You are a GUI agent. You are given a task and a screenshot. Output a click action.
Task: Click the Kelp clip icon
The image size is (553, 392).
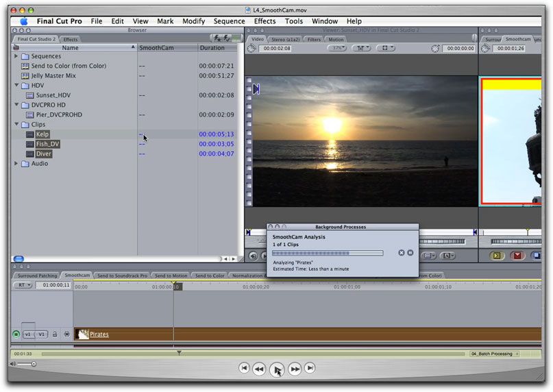tap(30, 134)
